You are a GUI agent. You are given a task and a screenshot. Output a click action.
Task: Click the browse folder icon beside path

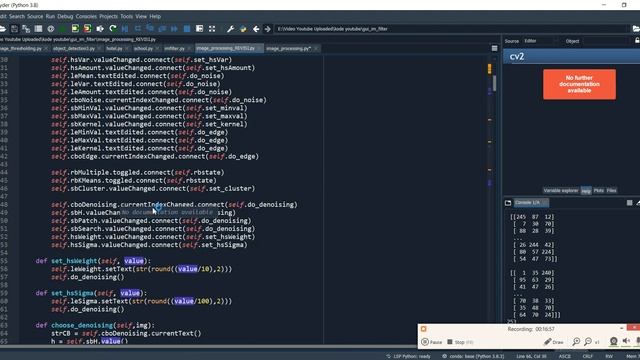[636, 29]
